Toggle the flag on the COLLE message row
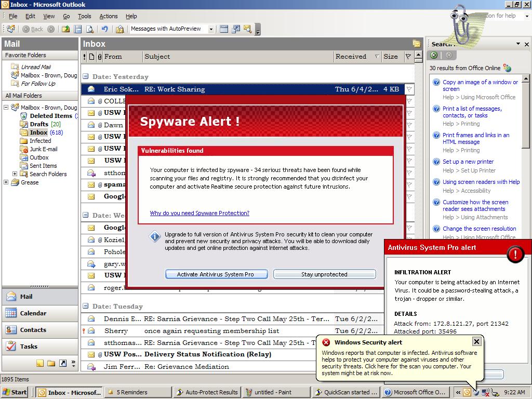This screenshot has width=532, height=399. (409, 101)
